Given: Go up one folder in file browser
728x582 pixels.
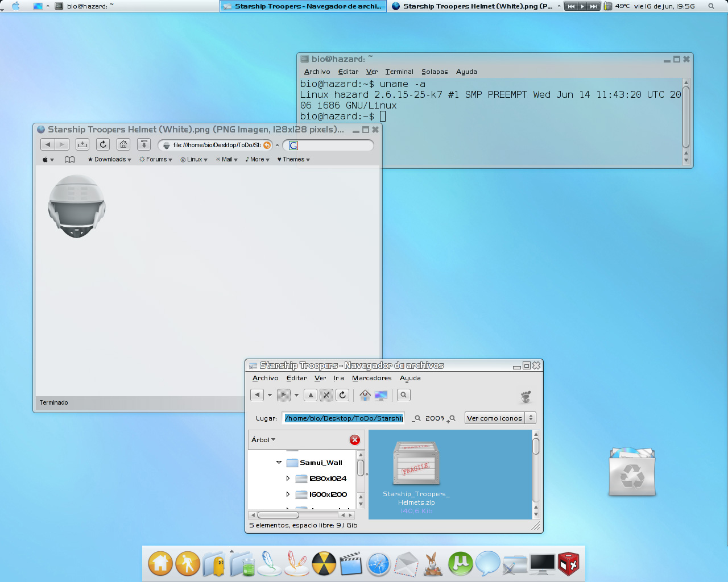Looking at the screenshot, I should point(311,394).
